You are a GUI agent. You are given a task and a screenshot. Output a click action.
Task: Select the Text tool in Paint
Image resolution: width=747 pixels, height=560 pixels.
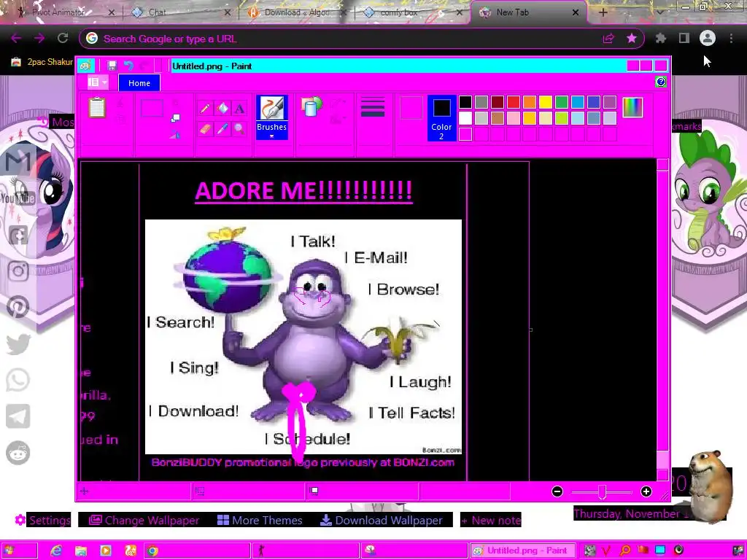pos(239,109)
